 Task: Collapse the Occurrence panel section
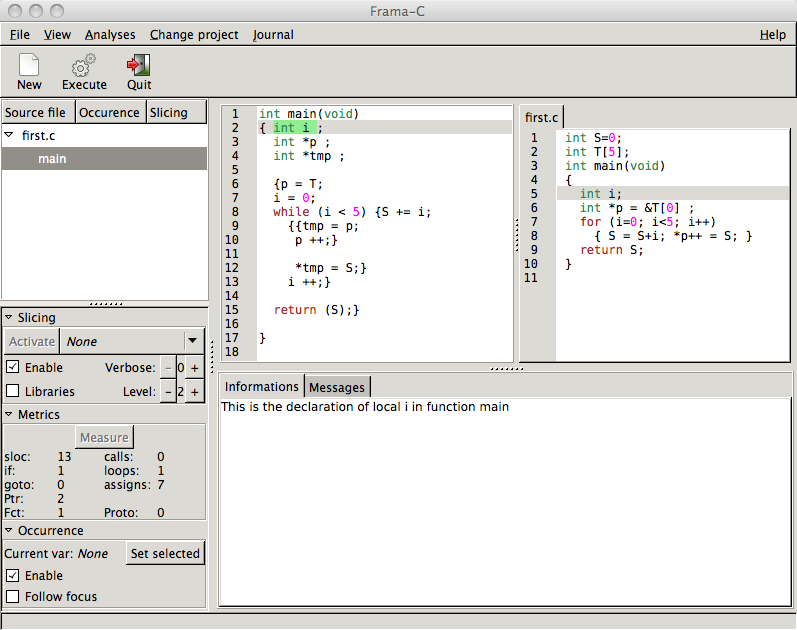[9, 530]
